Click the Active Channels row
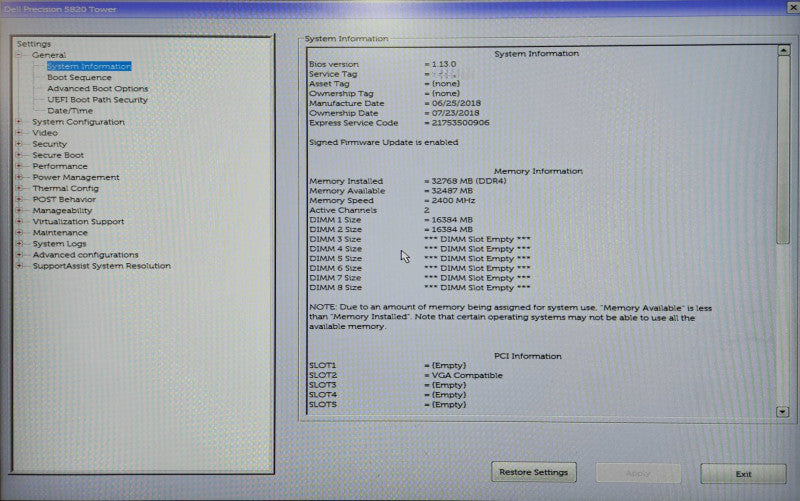The height and width of the screenshot is (501, 800). tap(369, 210)
